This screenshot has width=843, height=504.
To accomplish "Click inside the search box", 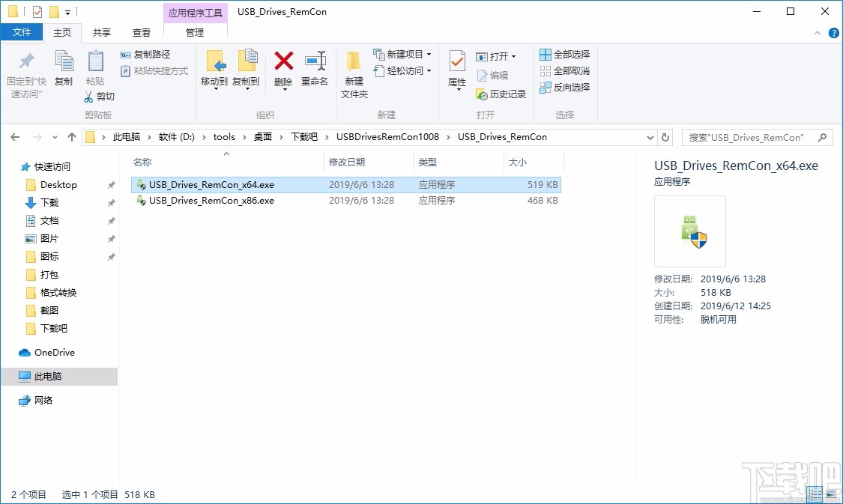I will pos(749,137).
